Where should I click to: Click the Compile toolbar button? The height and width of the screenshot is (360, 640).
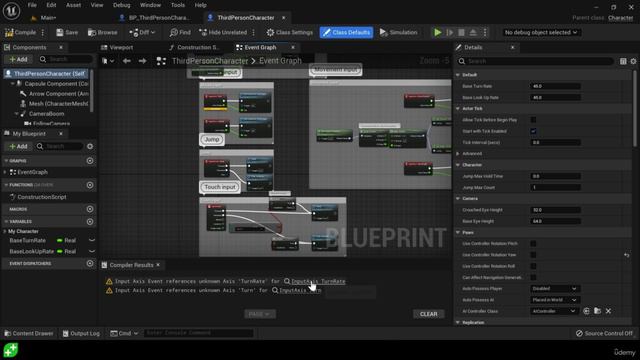point(20,32)
